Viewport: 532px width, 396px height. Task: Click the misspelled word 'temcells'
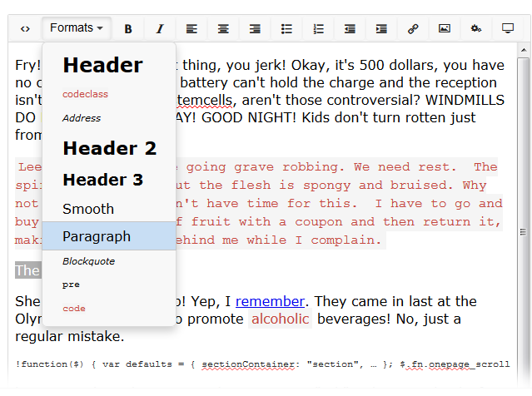[205, 100]
